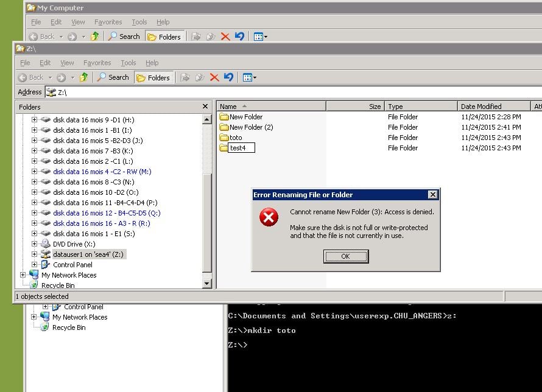This screenshot has height=392, width=542.
Task: Click Copy To icon in Z:\ toolbar
Action: coord(200,77)
